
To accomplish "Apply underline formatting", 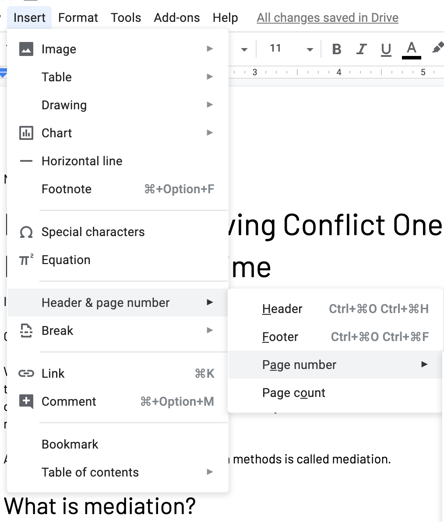I will pos(386,50).
